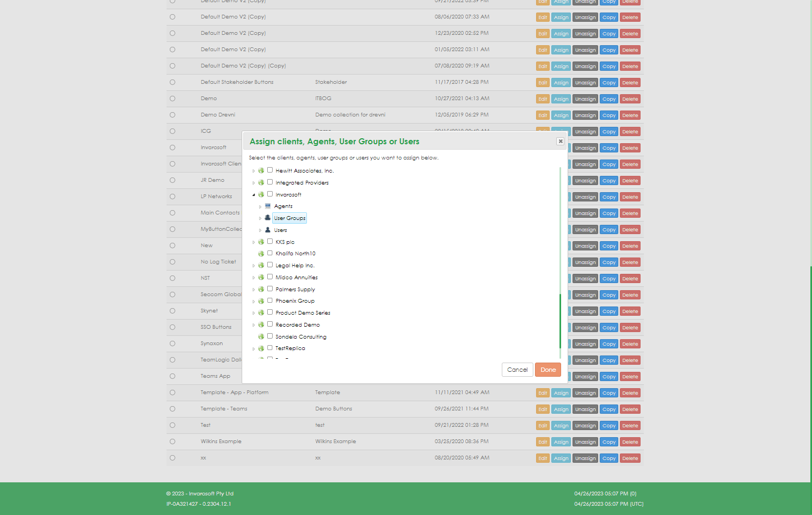This screenshot has width=812, height=515.
Task: Tick the Integrated Providers checkbox
Action: 270,182
